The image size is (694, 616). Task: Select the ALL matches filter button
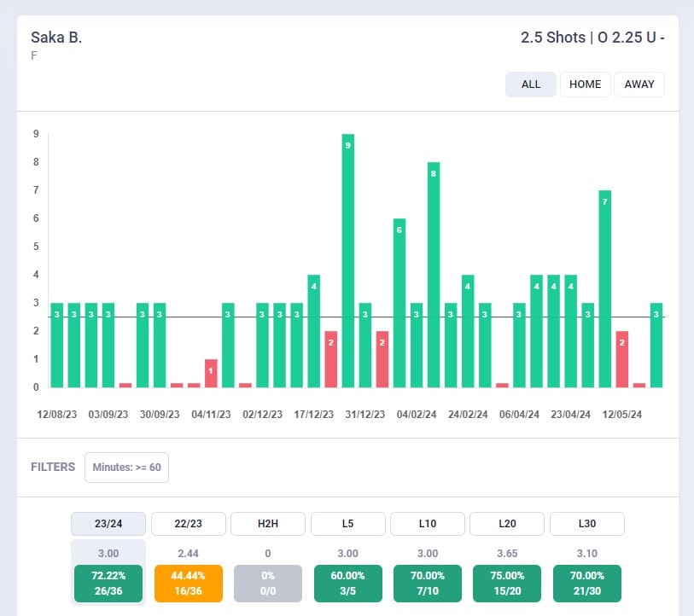[x=531, y=84]
